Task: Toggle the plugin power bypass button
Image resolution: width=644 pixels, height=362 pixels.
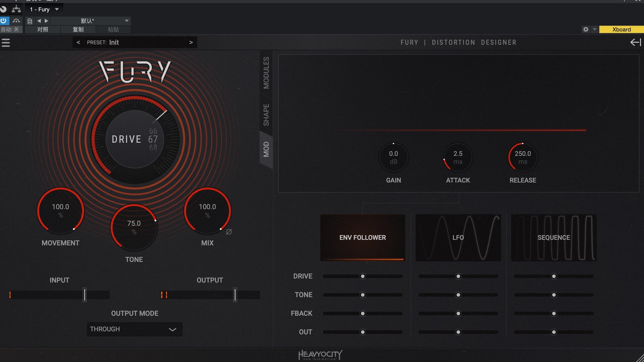Action: (4, 20)
